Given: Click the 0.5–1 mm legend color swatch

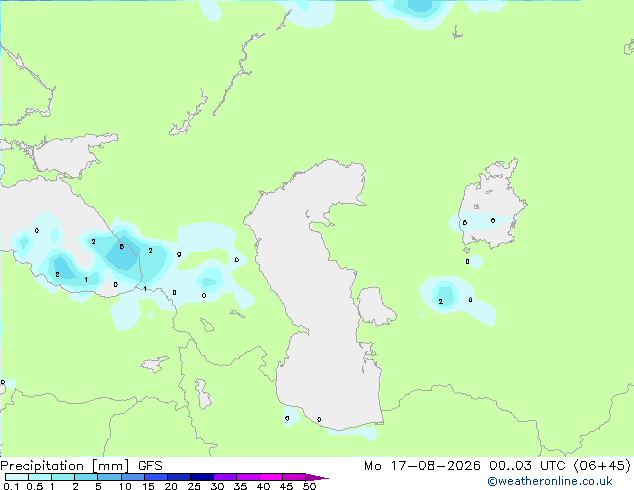Looking at the screenshot, I should pos(40,477).
